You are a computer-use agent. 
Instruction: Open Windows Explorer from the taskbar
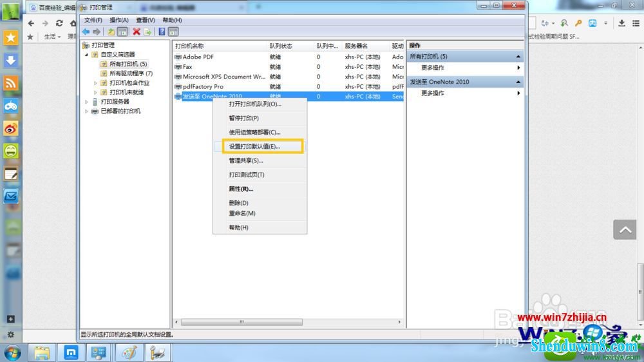click(x=41, y=352)
